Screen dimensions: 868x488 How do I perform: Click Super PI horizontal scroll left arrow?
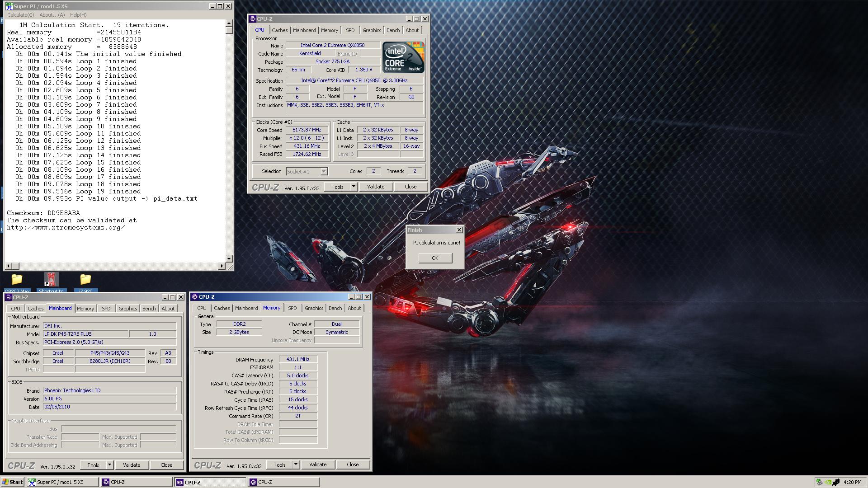(8, 266)
